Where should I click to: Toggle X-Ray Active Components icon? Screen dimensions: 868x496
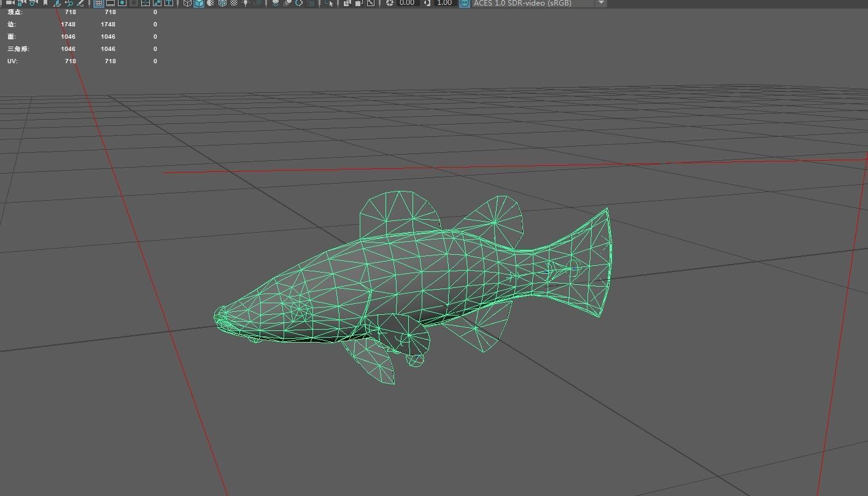(x=358, y=3)
